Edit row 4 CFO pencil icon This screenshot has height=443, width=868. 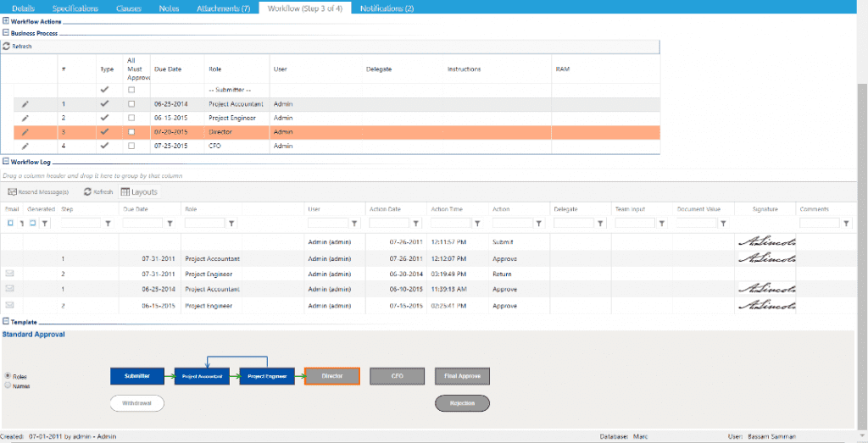click(x=25, y=146)
